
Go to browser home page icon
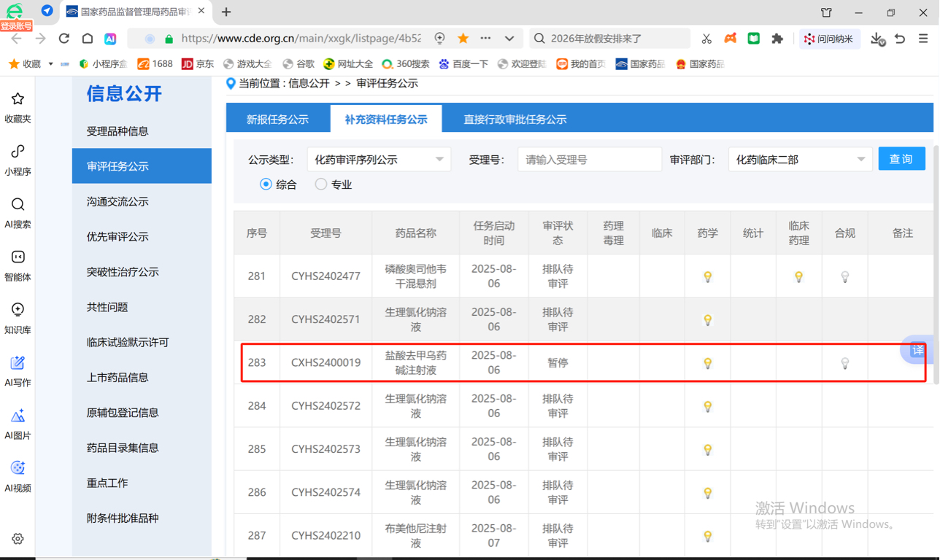(x=88, y=39)
